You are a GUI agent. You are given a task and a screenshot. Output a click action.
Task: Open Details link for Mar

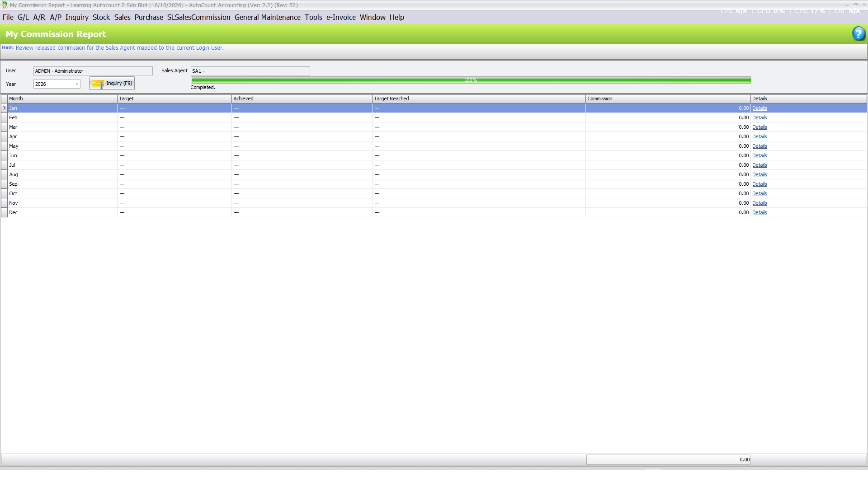point(759,127)
